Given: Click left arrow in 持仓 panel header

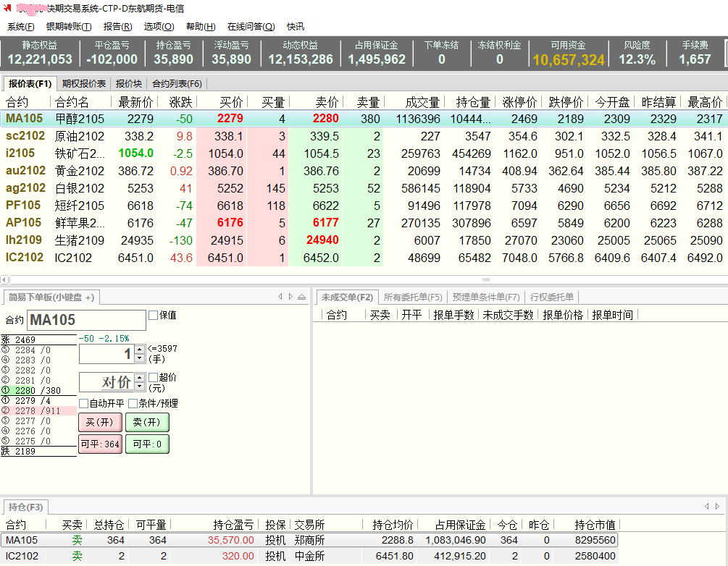Looking at the screenshot, I should 707,507.
